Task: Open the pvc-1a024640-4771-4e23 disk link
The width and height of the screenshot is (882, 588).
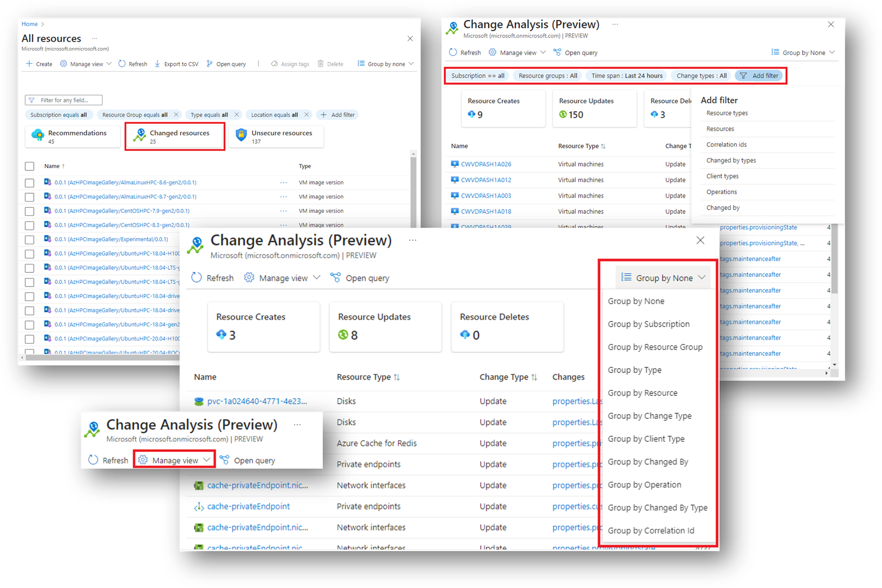Action: tap(257, 401)
